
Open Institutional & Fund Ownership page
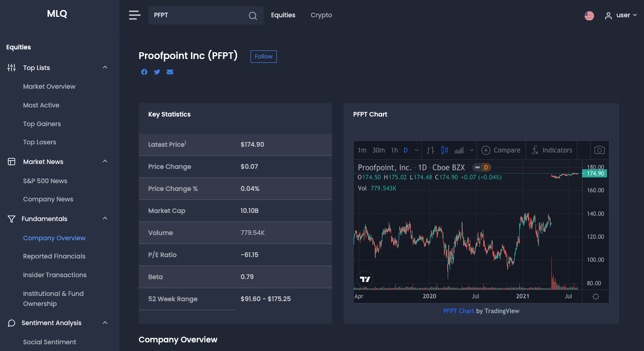point(53,299)
